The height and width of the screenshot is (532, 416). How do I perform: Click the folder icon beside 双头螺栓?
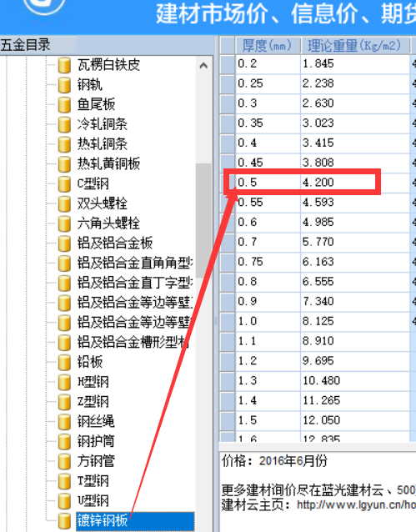(64, 203)
